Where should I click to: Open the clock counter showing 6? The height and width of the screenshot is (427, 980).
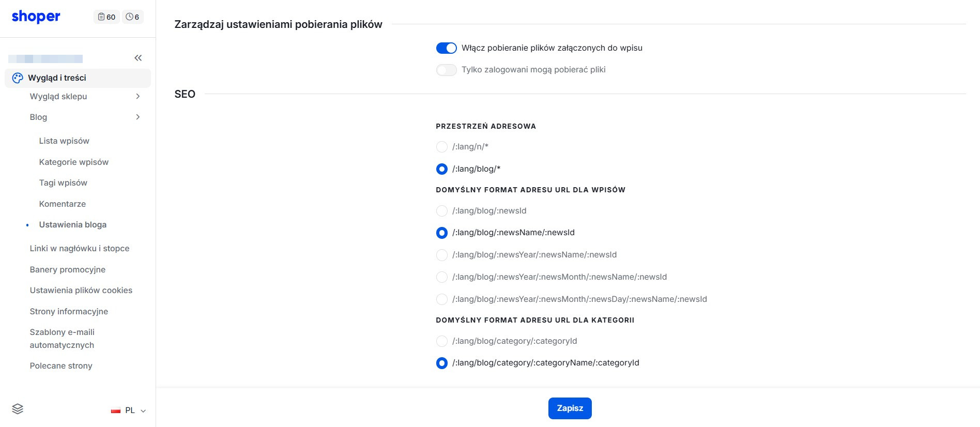(133, 17)
